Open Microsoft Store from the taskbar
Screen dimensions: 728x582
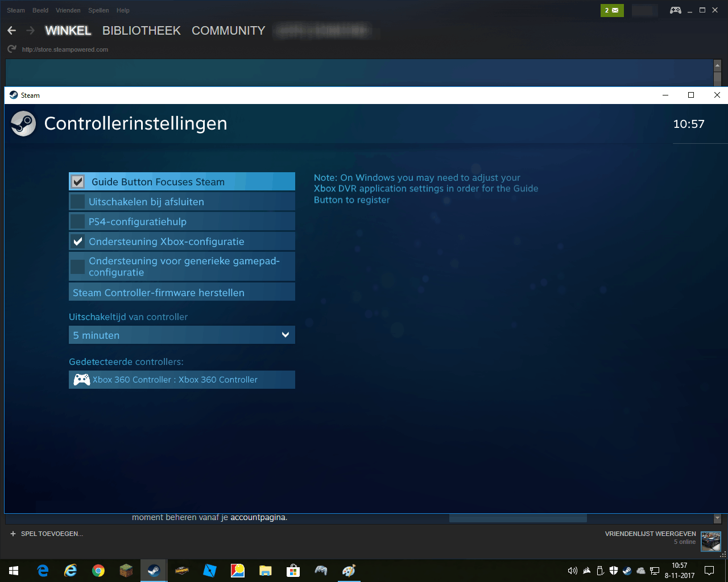[x=293, y=571]
